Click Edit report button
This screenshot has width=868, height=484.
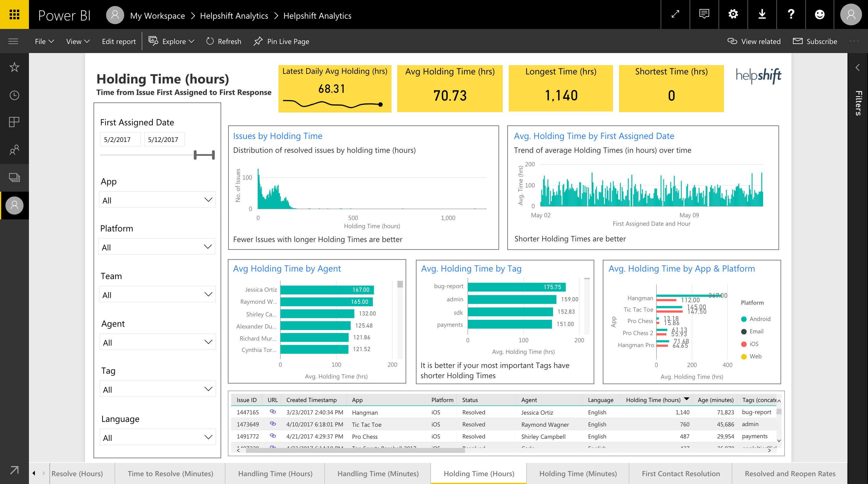119,42
